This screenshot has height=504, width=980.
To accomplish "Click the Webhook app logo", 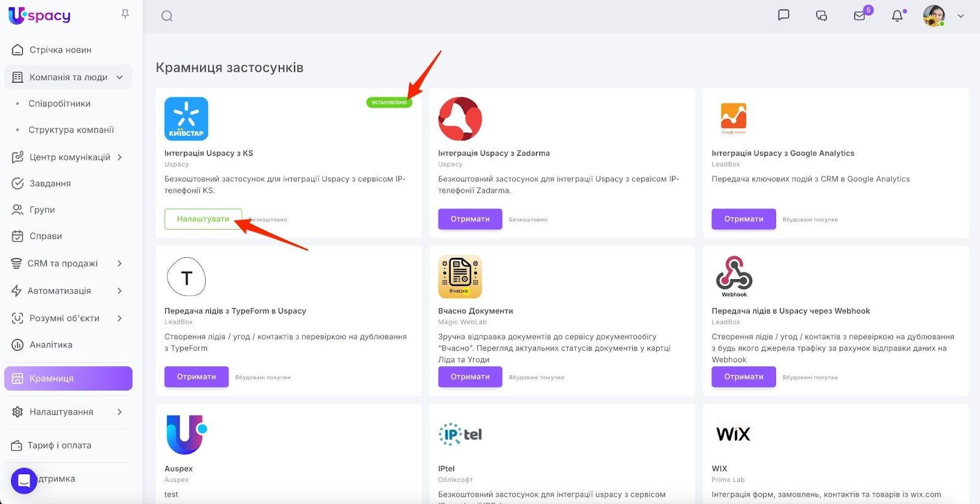I will pyautogui.click(x=734, y=276).
